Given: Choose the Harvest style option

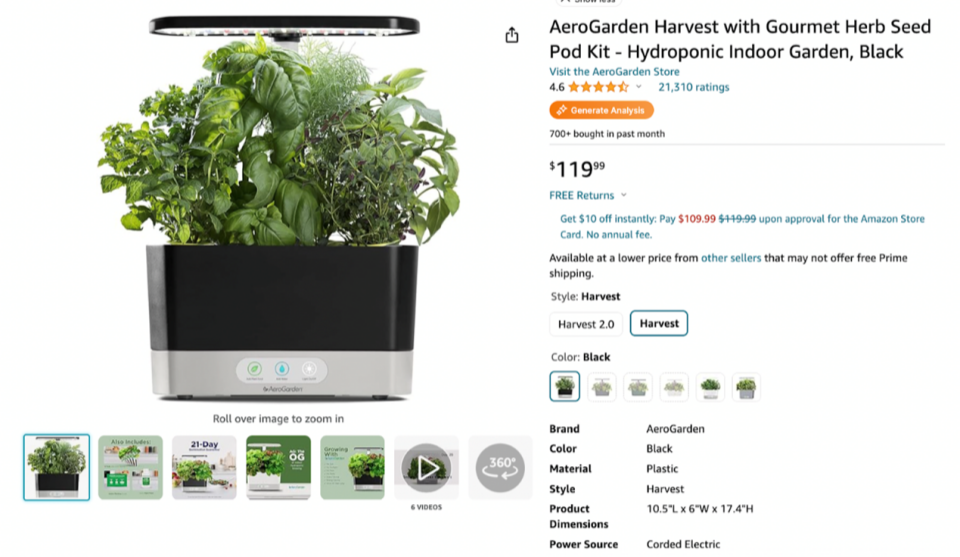Looking at the screenshot, I should (x=659, y=323).
